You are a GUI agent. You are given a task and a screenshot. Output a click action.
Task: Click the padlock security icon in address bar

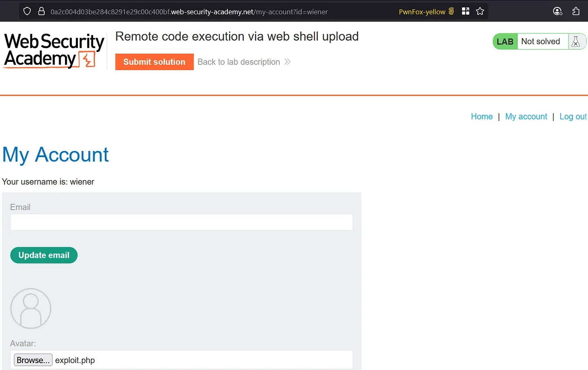[x=41, y=11]
